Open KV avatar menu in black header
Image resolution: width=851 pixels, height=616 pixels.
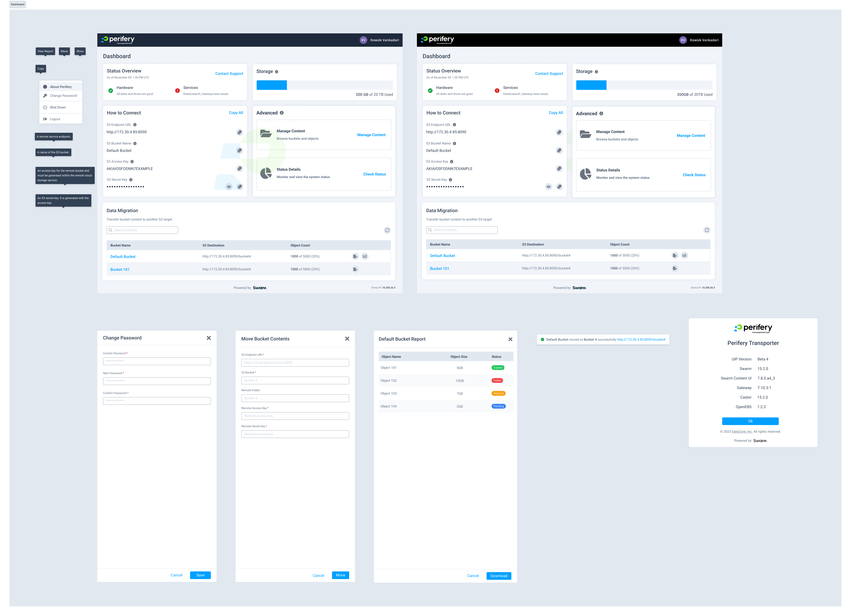(x=683, y=40)
